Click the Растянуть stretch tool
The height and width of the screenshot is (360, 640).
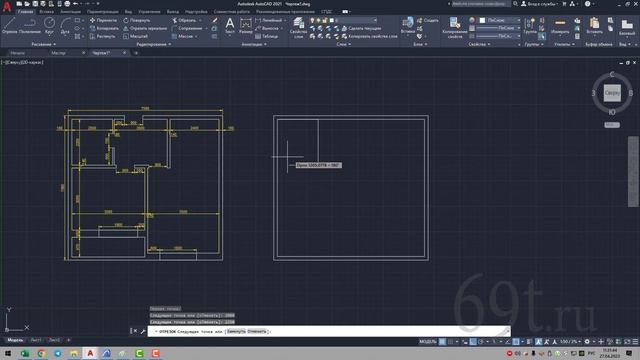103,36
